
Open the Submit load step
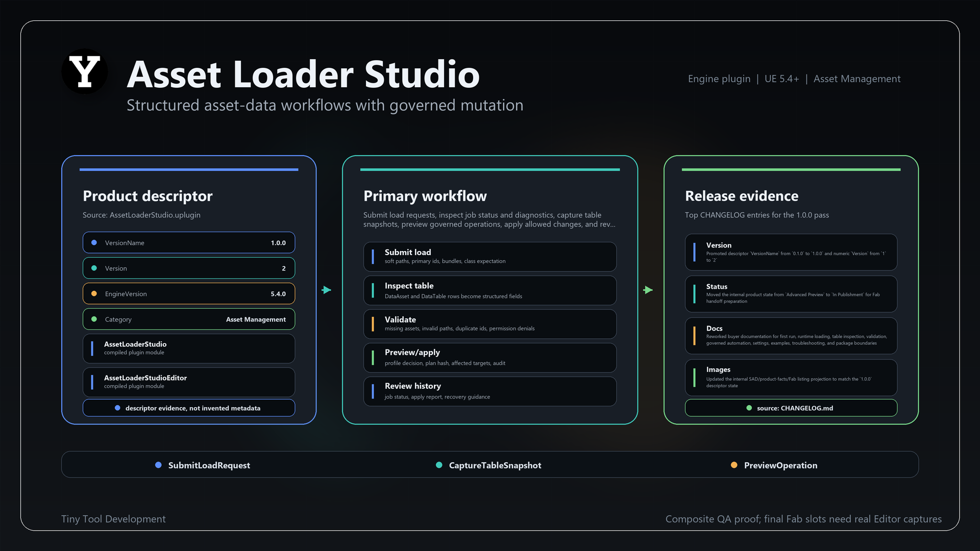tap(490, 257)
